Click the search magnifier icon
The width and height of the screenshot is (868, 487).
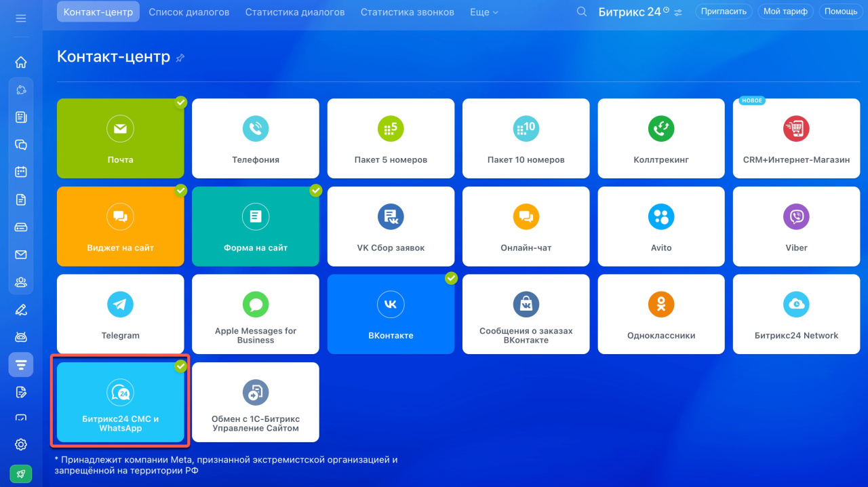click(581, 12)
